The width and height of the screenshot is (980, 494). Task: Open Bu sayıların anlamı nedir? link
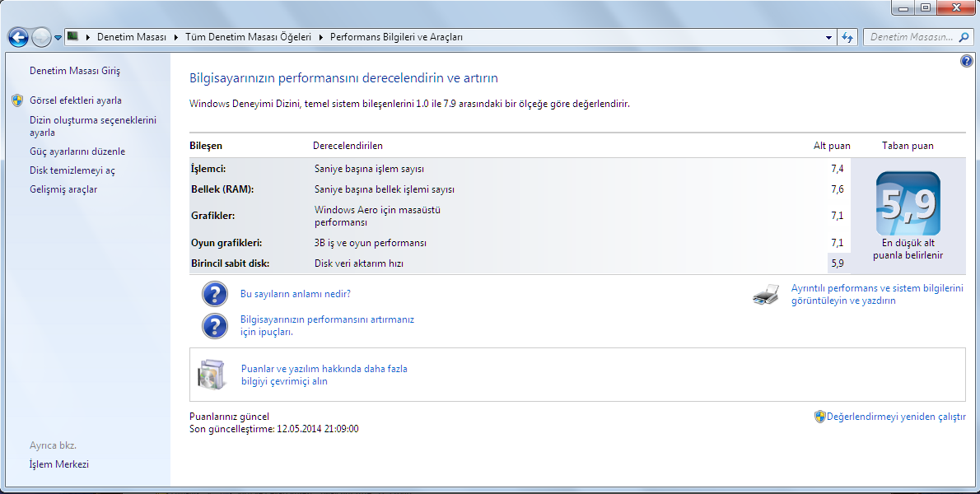pyautogui.click(x=296, y=294)
